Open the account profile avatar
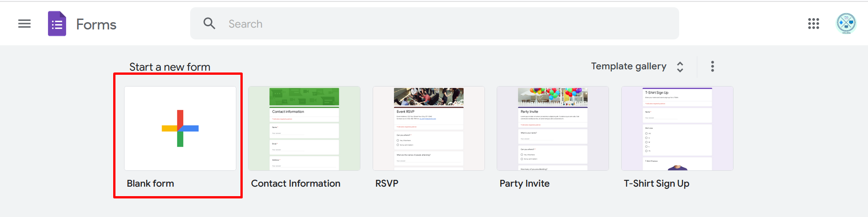 (846, 24)
